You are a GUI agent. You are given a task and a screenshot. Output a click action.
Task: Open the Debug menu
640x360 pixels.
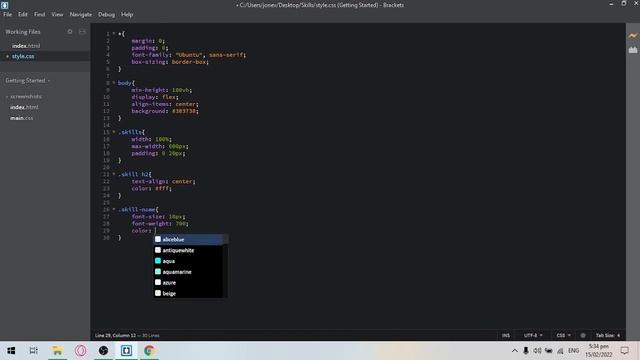[107, 14]
